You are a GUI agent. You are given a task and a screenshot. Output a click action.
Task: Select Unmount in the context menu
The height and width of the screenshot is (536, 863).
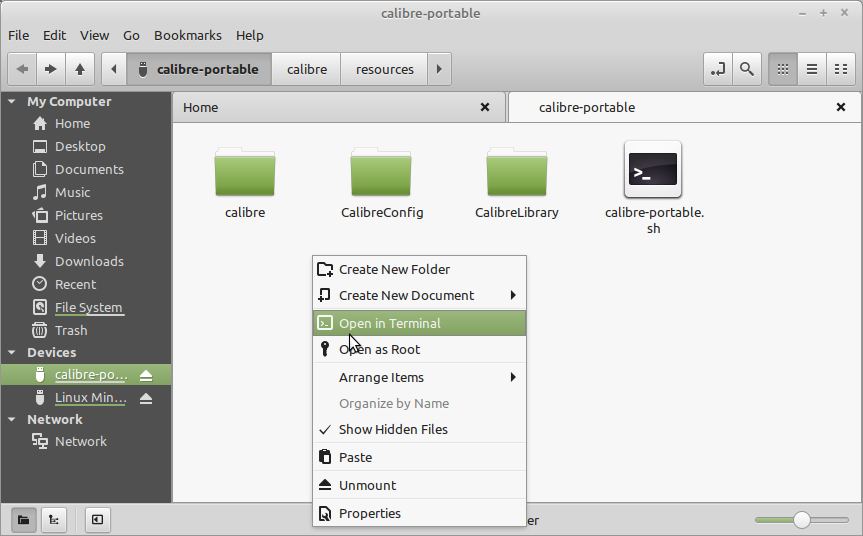[x=419, y=485]
